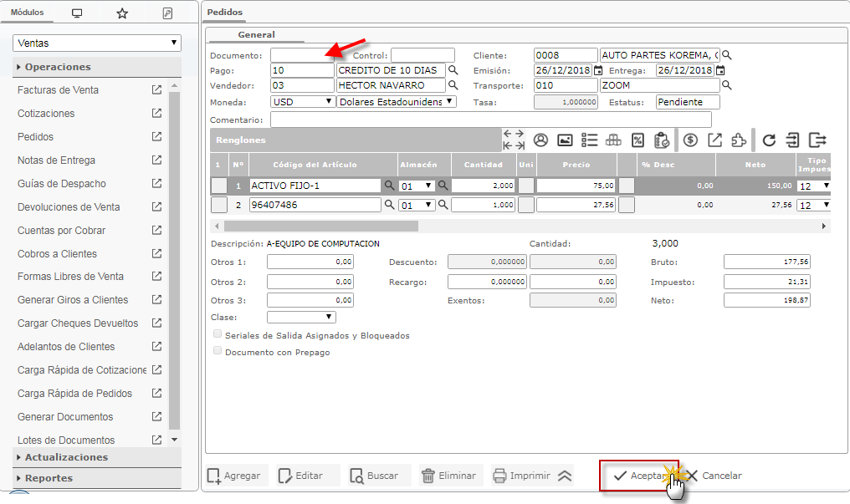This screenshot has width=850, height=504.
Task: Click the Aceptar button
Action: (x=639, y=476)
